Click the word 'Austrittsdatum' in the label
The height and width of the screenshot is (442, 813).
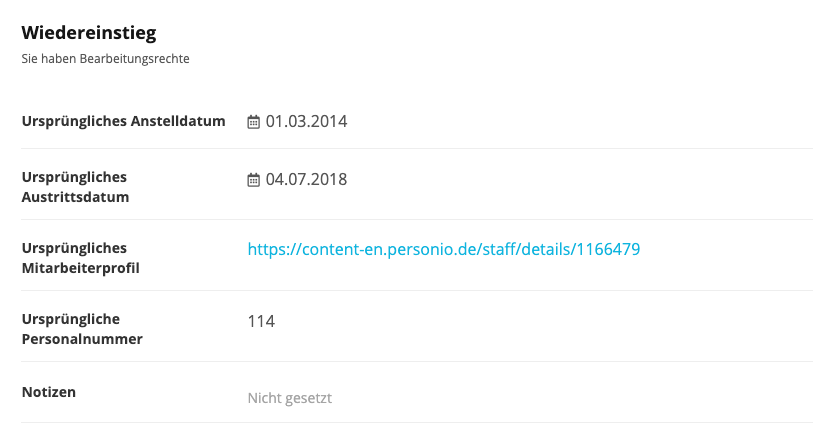75,197
